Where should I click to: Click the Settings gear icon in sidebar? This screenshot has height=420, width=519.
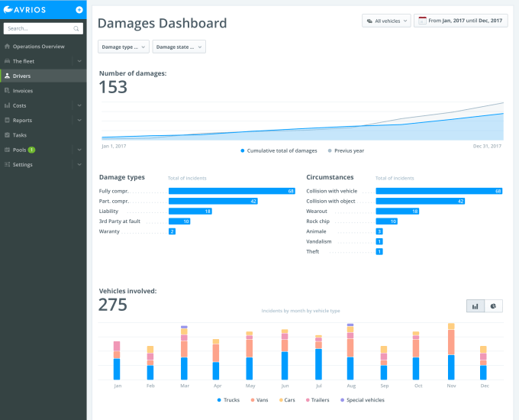(7, 164)
